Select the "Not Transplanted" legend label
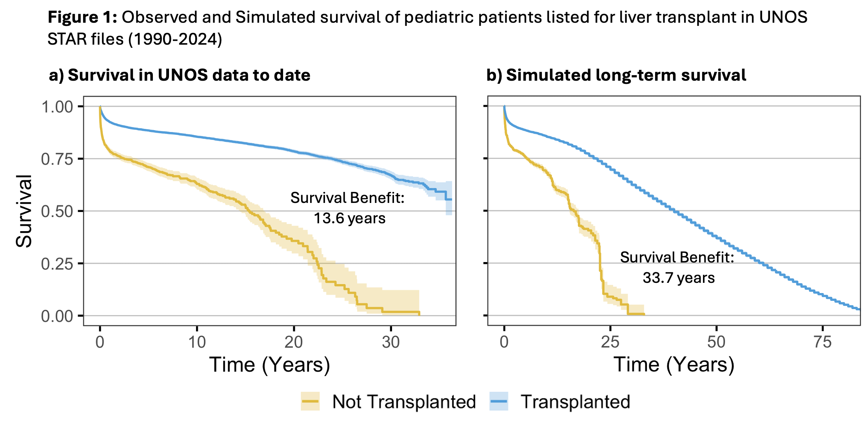Viewport: 868px width, 427px height. tap(404, 402)
